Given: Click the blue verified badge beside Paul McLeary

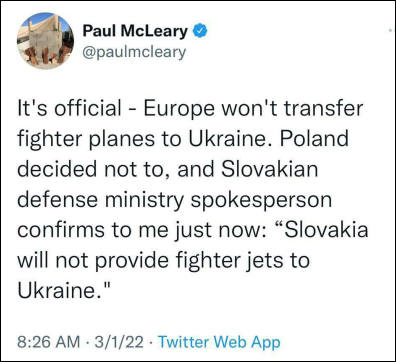Looking at the screenshot, I should [201, 31].
